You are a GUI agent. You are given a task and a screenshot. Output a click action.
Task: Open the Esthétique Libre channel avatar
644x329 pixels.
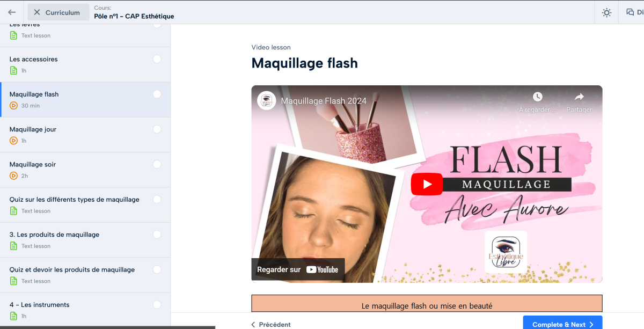click(267, 101)
